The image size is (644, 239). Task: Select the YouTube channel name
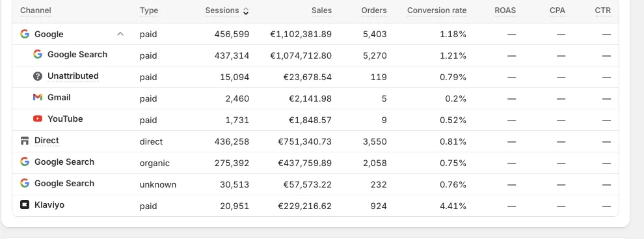pos(65,119)
